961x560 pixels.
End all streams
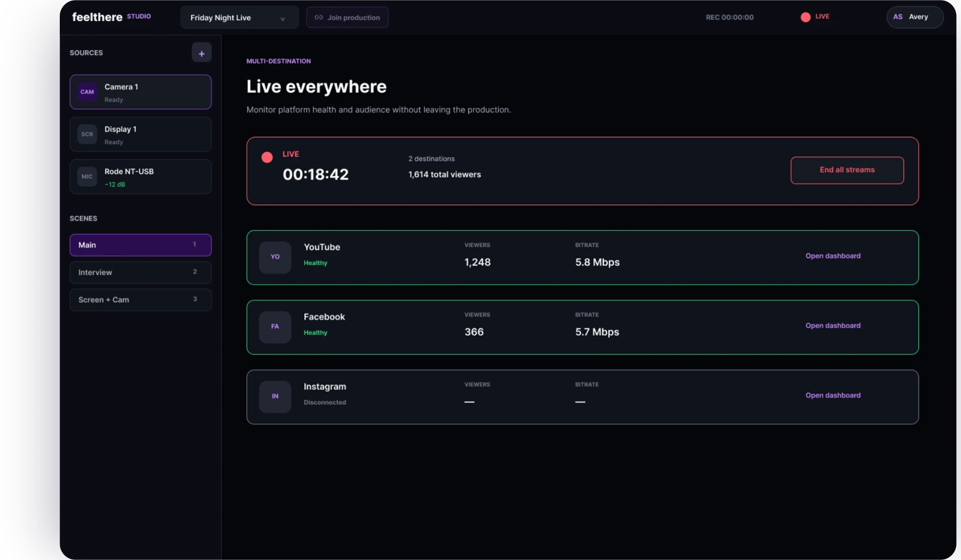coord(847,170)
